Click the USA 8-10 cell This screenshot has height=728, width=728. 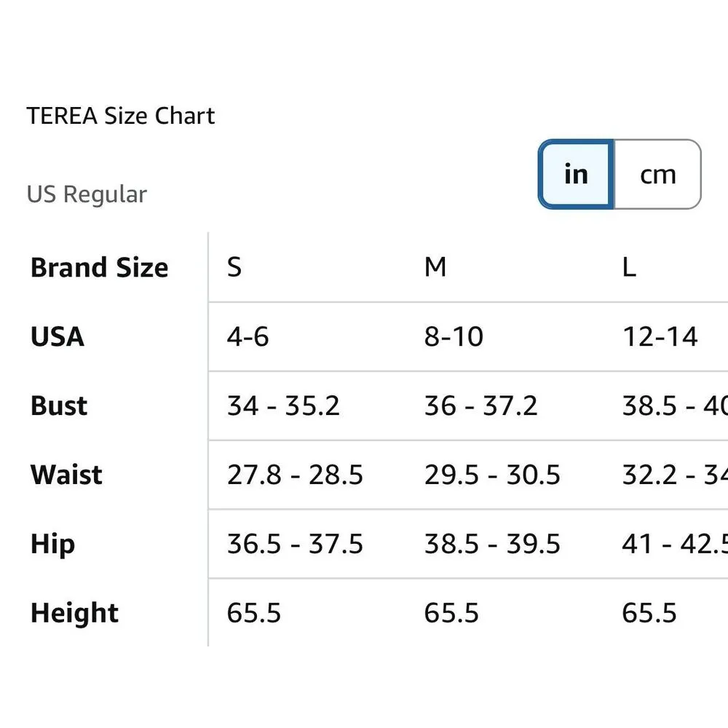click(454, 337)
